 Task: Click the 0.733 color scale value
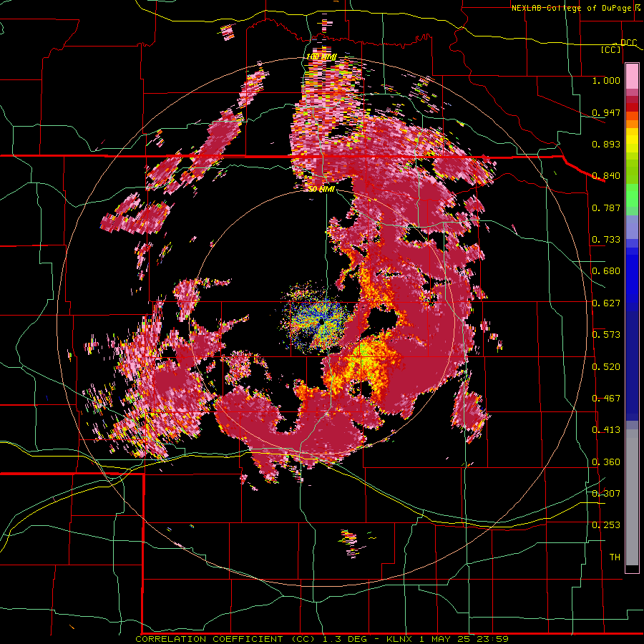(606, 240)
